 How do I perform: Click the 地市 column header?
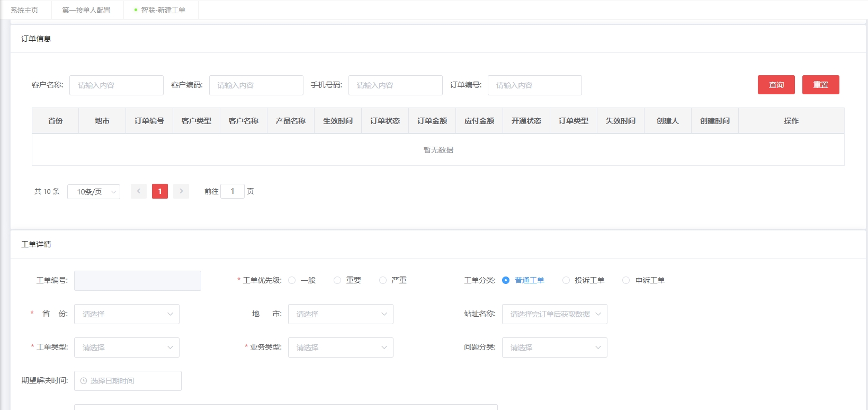pos(102,121)
